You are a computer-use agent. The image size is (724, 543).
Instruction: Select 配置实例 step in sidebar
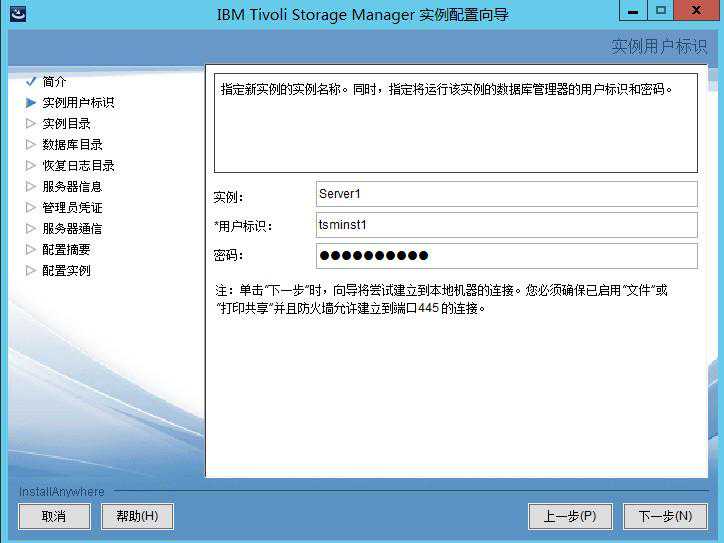coord(66,270)
